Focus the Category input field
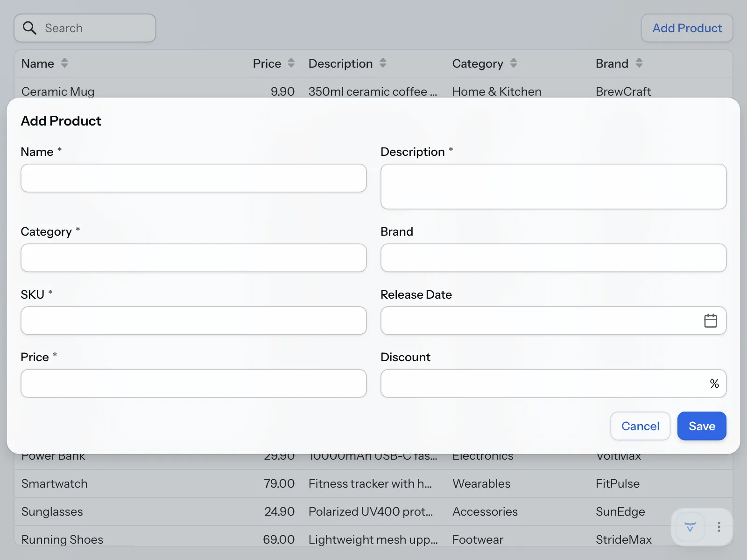This screenshot has width=747, height=560. click(194, 258)
